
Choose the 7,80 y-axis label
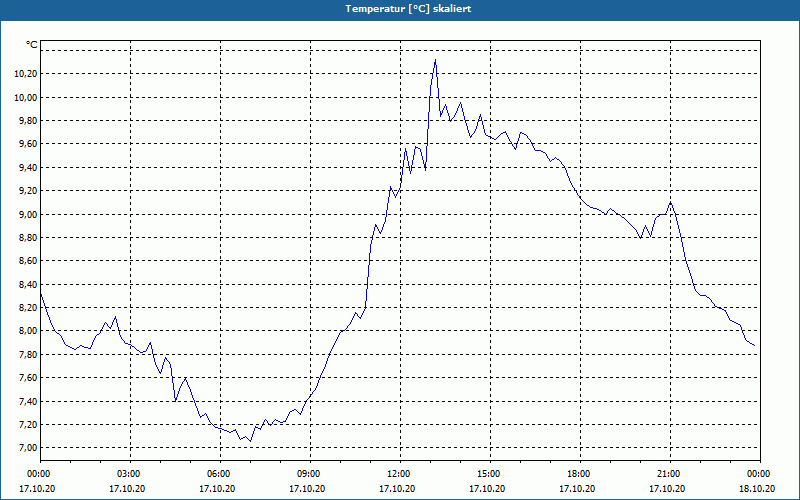pyautogui.click(x=28, y=355)
